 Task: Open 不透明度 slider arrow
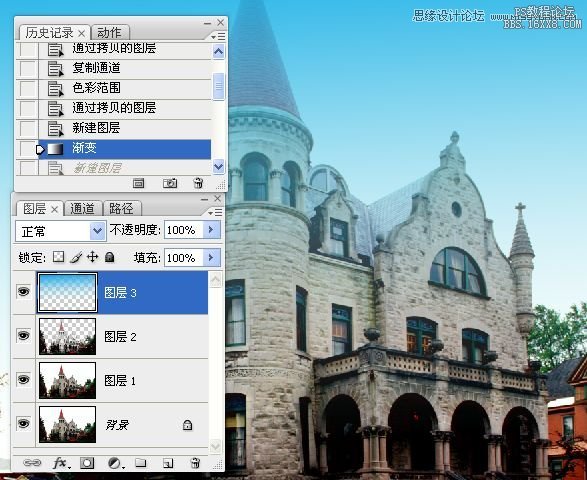[212, 230]
